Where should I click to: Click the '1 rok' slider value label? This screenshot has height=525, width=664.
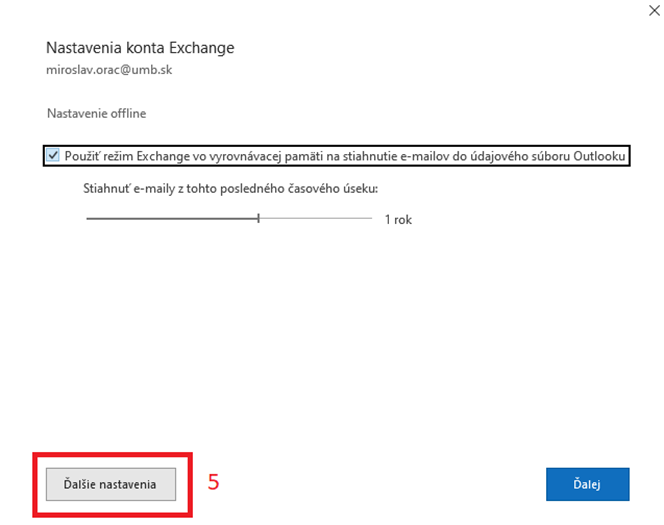(x=398, y=220)
